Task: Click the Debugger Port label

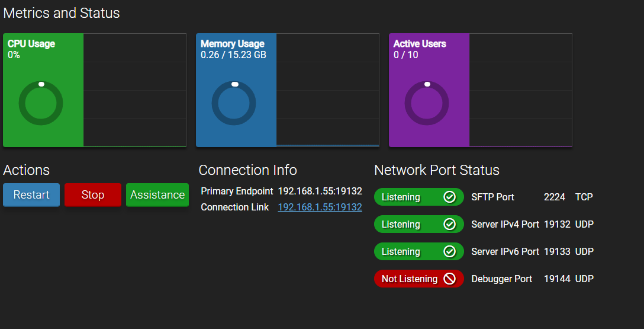Action: (x=501, y=279)
